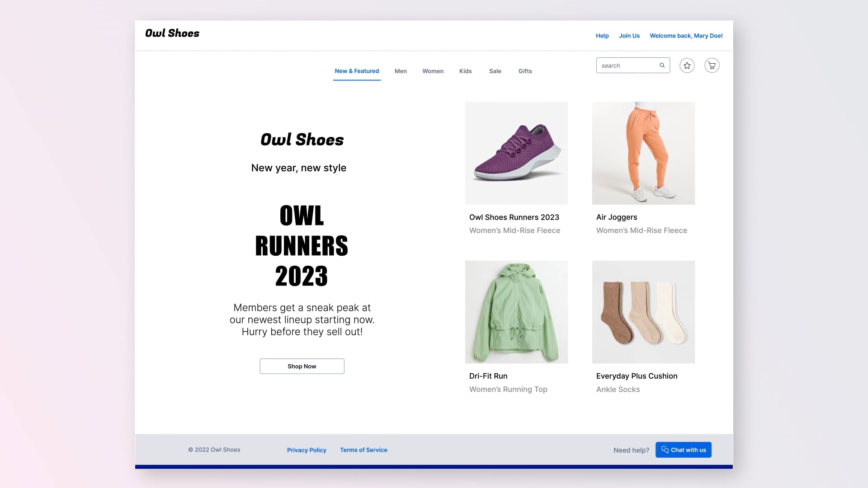Click the Need help? footer text
Image resolution: width=868 pixels, height=488 pixels.
(x=631, y=450)
